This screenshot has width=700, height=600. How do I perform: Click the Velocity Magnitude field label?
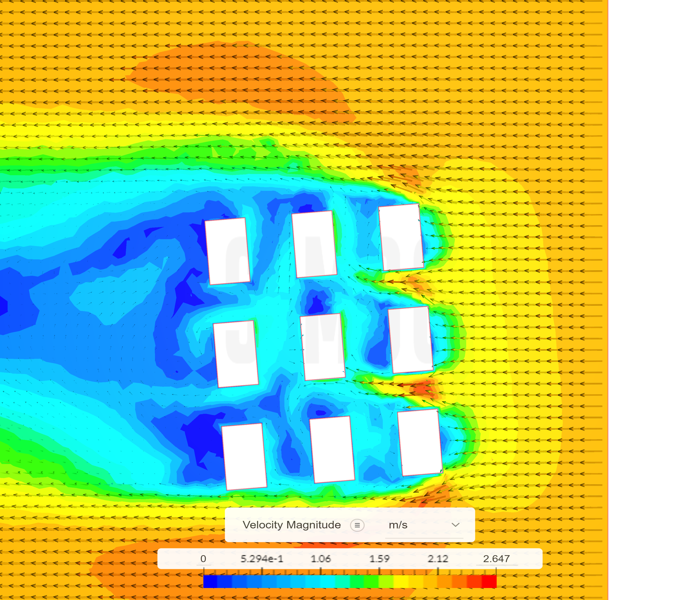click(292, 525)
